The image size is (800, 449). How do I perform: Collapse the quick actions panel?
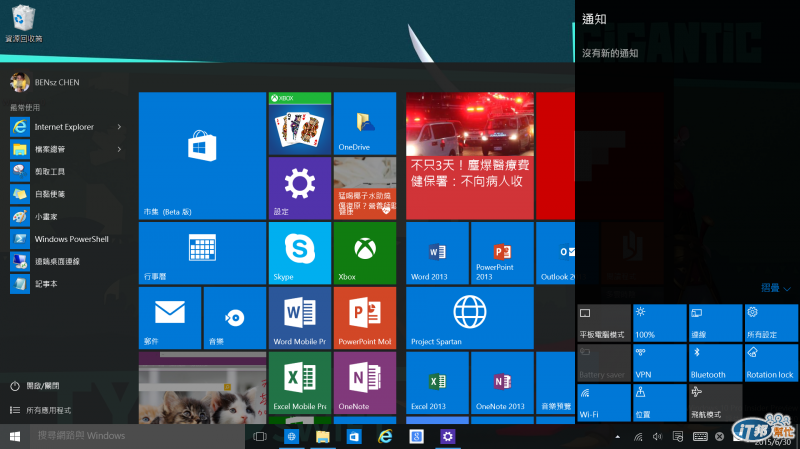click(776, 288)
